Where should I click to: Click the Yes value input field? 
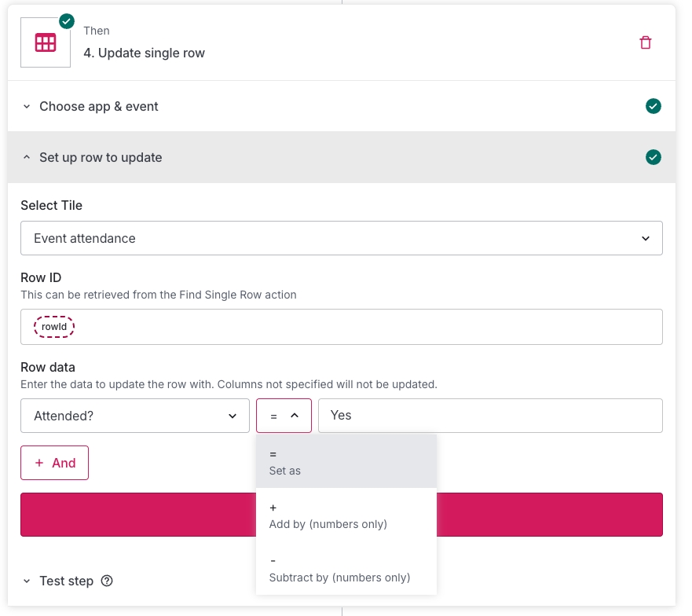(x=490, y=416)
